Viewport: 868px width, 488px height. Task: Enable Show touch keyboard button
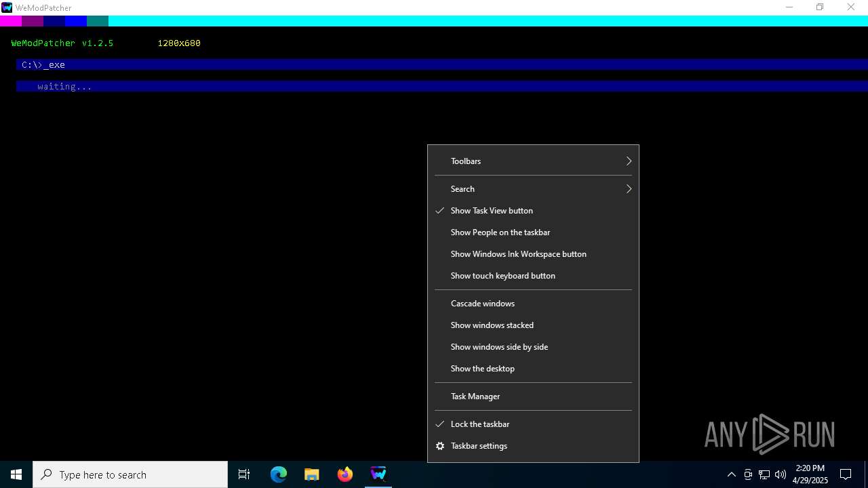click(533, 276)
